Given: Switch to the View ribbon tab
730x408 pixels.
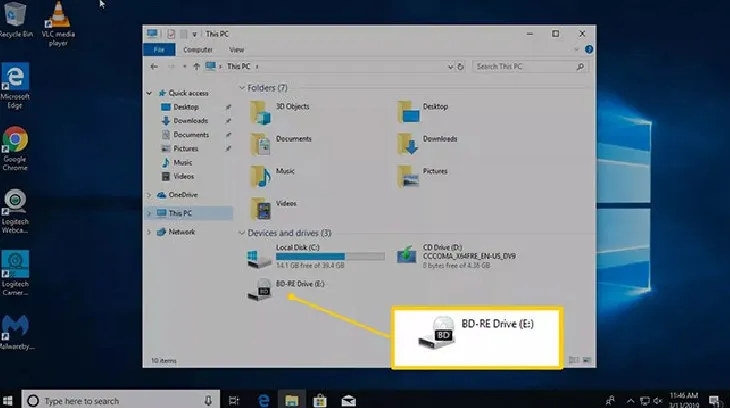Looking at the screenshot, I should point(237,49).
